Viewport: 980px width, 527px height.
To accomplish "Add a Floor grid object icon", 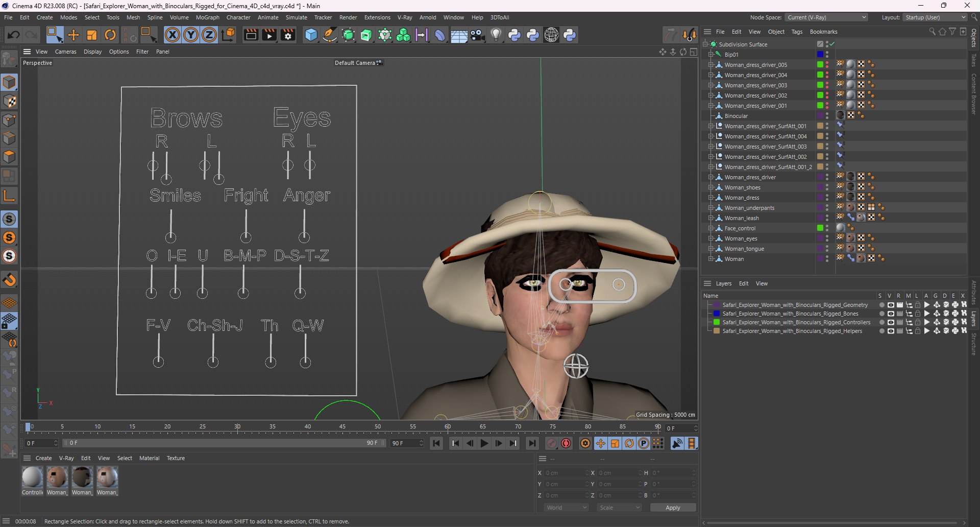I will (459, 35).
